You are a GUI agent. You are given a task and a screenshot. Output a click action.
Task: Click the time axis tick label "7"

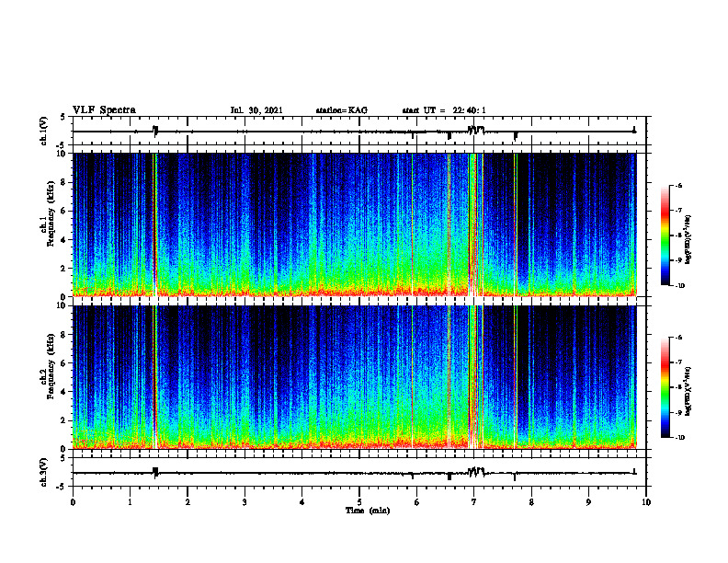[x=474, y=502]
